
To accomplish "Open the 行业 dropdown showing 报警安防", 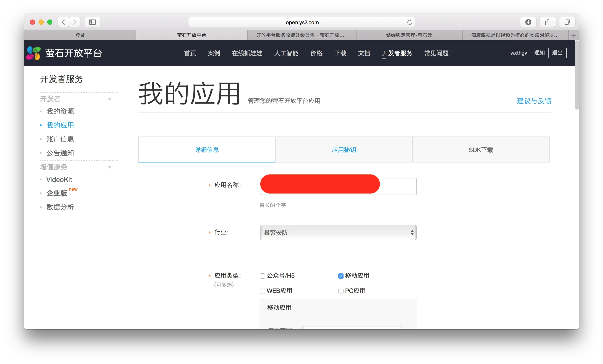I will click(x=338, y=232).
